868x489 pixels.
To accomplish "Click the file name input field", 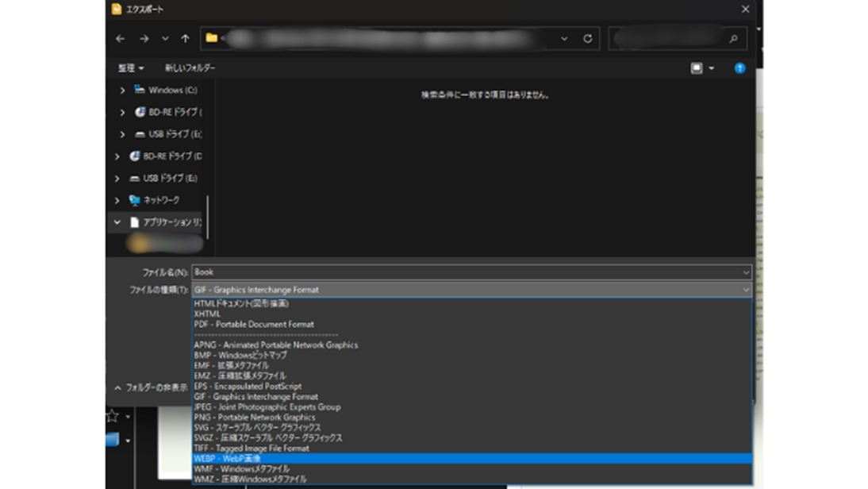I will click(468, 272).
